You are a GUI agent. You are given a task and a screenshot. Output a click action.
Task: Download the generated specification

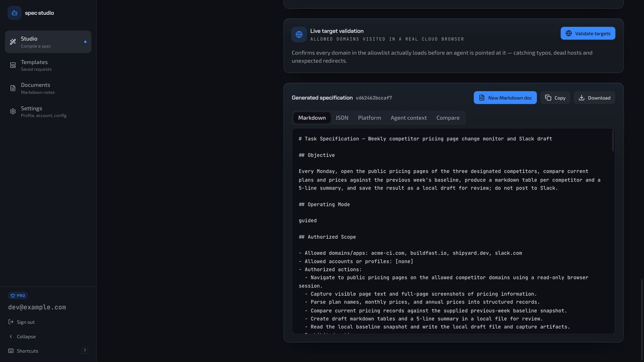pos(594,98)
